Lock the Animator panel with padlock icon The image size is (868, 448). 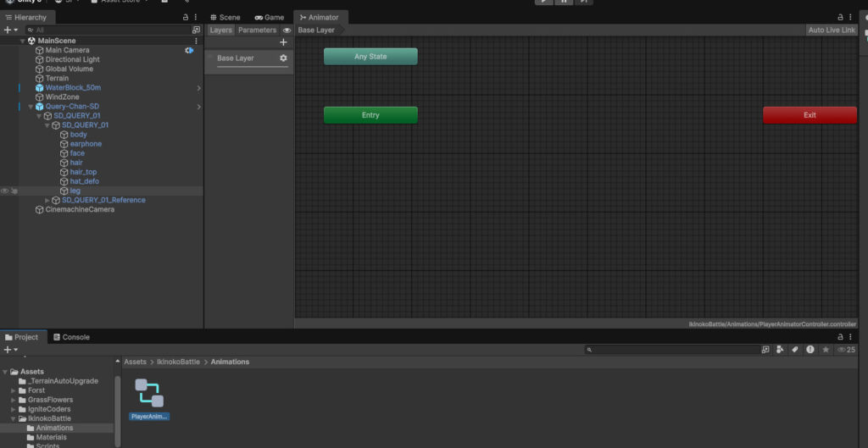point(841,17)
